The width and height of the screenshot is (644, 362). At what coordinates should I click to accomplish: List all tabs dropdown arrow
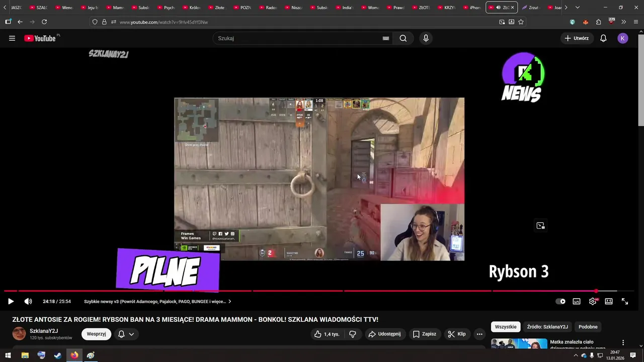click(x=577, y=8)
